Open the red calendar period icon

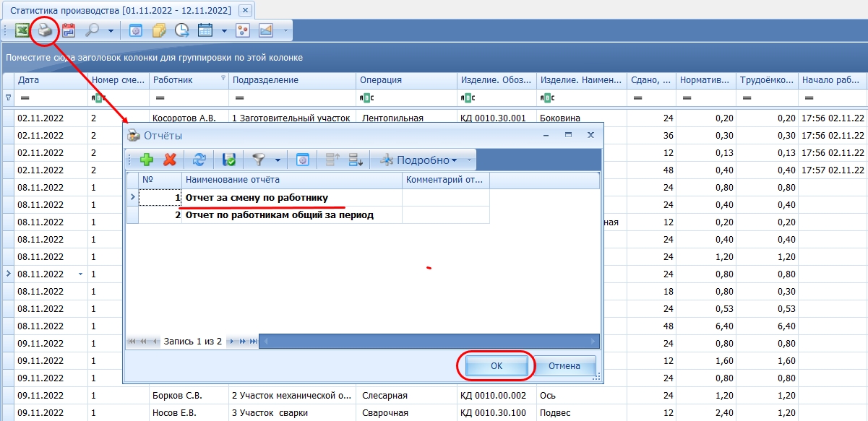coord(69,30)
